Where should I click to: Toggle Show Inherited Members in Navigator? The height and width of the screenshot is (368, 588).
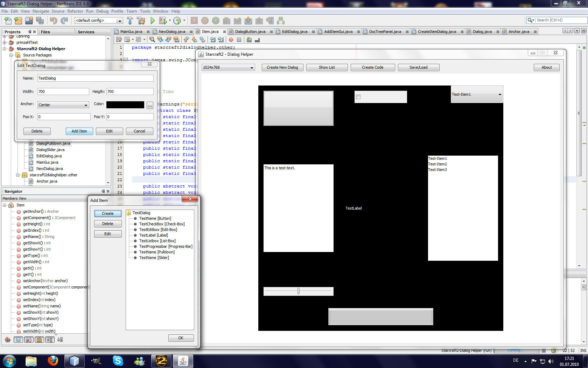click(8, 340)
